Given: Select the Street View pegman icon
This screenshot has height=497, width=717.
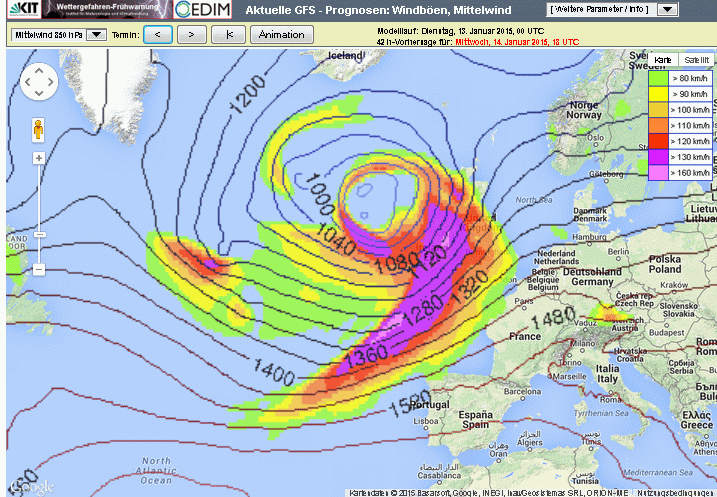Looking at the screenshot, I should click(39, 130).
